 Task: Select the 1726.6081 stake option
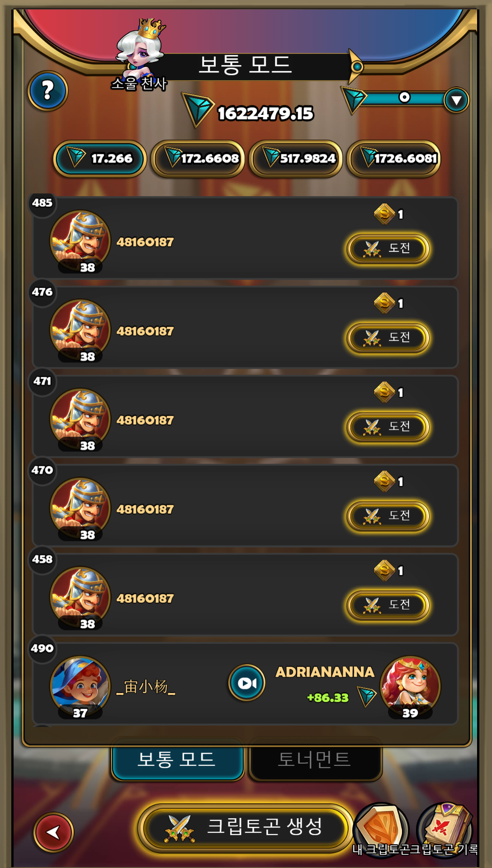point(393,159)
